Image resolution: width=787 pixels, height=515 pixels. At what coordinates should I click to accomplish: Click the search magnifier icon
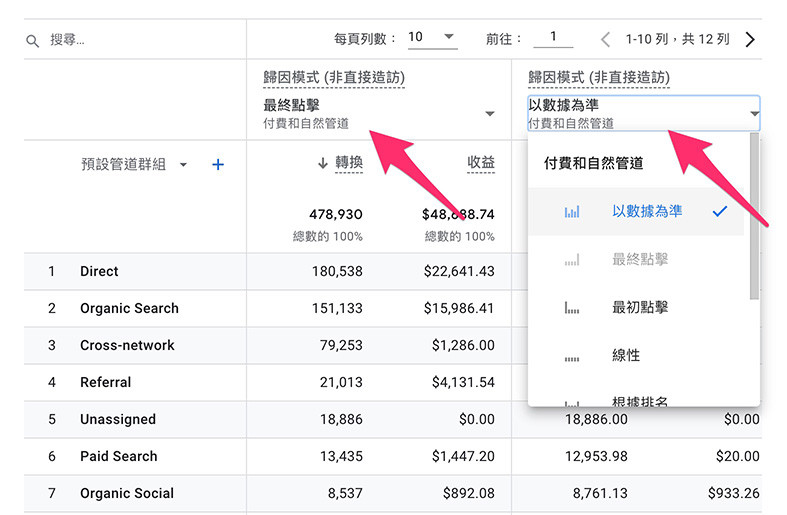[x=33, y=41]
